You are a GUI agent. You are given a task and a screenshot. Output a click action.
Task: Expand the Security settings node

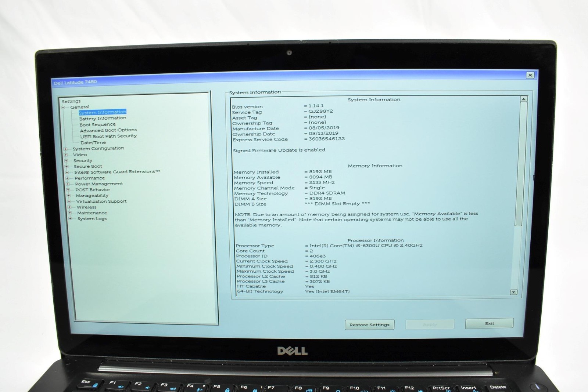tap(66, 161)
